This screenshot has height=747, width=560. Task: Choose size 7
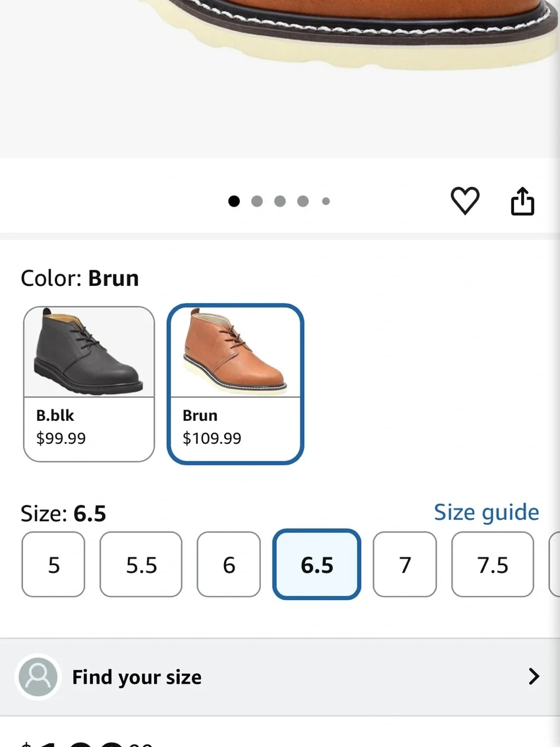tap(405, 564)
